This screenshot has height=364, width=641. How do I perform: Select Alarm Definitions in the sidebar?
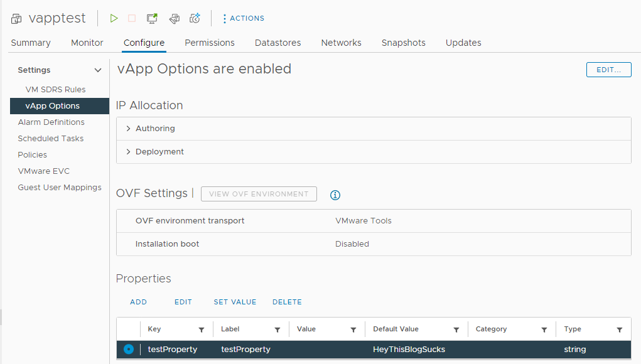pos(51,122)
